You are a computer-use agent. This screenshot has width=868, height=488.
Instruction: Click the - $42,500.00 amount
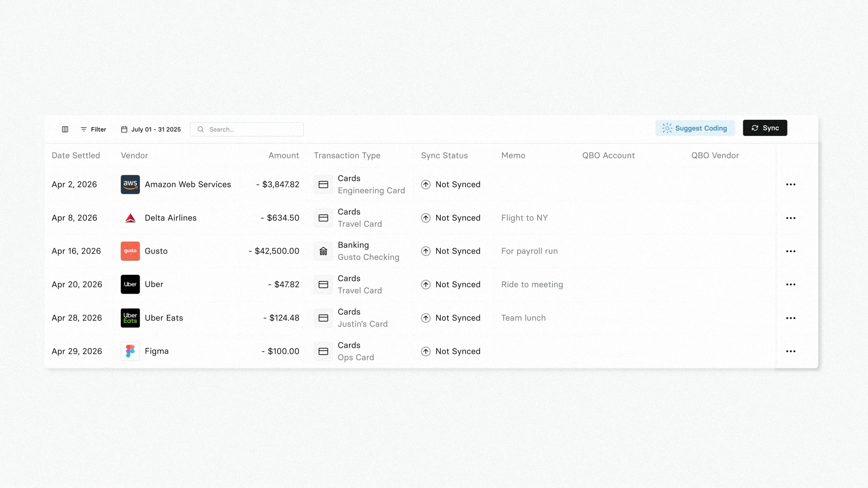[x=274, y=251]
